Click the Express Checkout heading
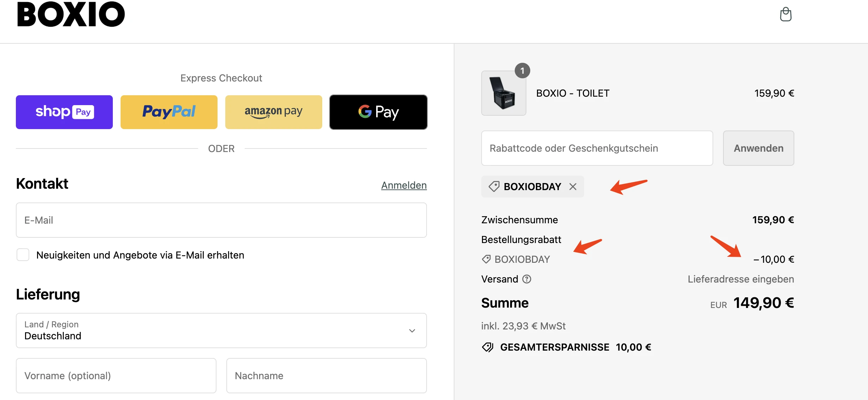The width and height of the screenshot is (868, 400). pyautogui.click(x=221, y=78)
